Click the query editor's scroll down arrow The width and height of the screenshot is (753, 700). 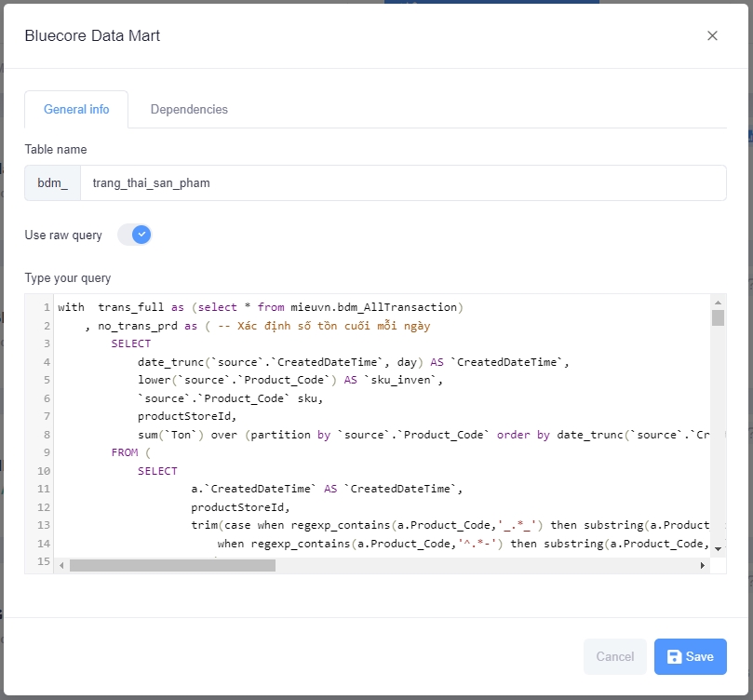click(718, 549)
